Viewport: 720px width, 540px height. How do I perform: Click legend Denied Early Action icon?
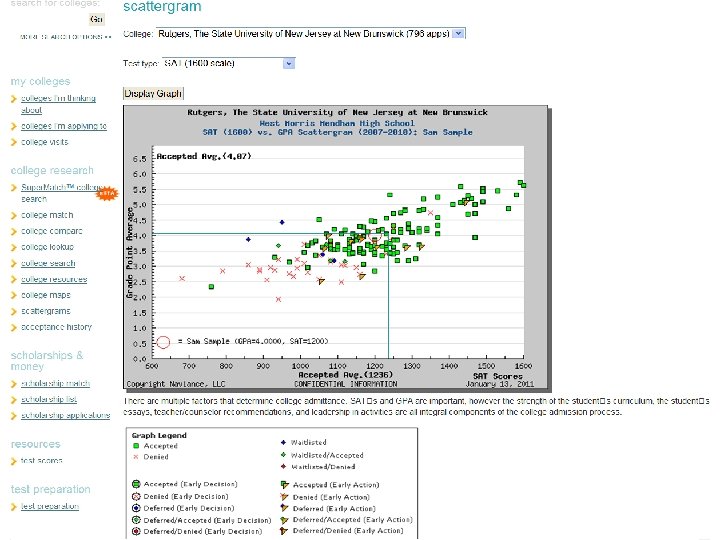284,497
